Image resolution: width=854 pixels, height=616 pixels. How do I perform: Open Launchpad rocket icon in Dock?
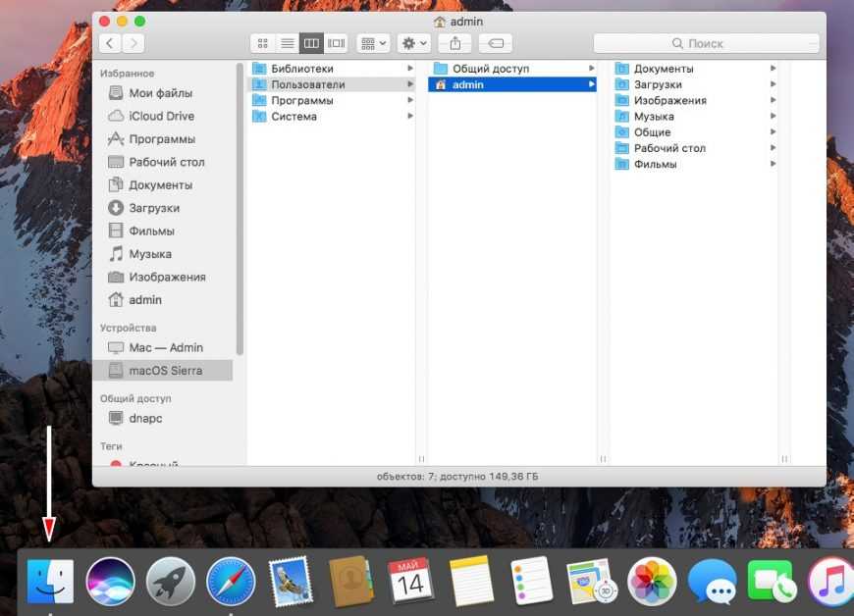171,582
